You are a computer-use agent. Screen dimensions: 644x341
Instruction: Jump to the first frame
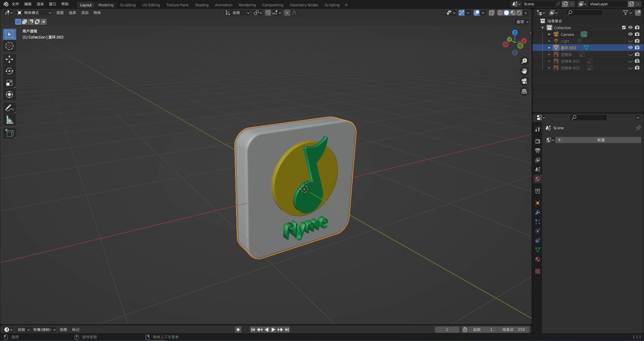(253, 330)
